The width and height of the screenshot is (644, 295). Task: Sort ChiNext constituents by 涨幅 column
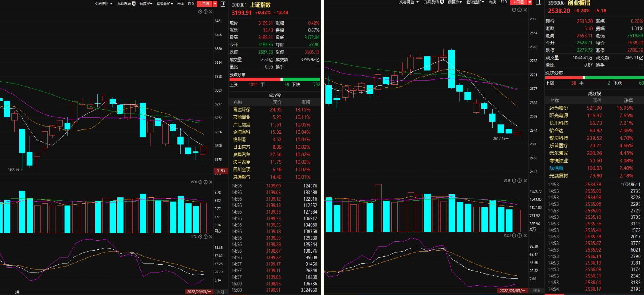pos(629,100)
